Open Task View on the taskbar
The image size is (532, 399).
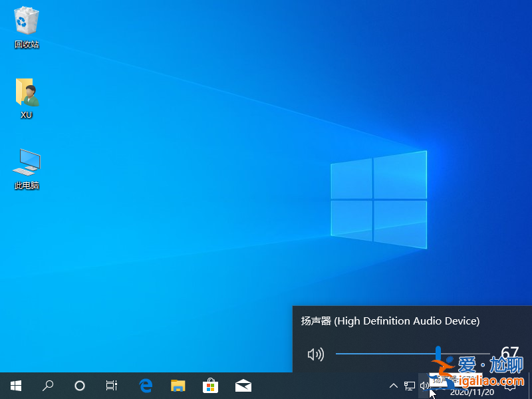(x=112, y=385)
